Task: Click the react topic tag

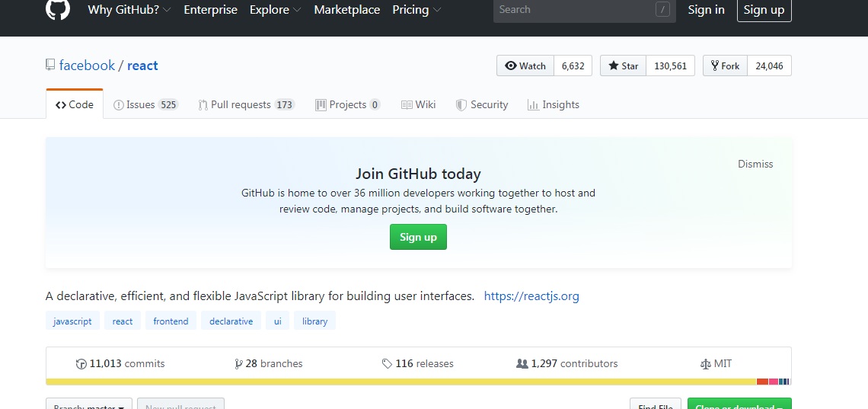Action: pyautogui.click(x=123, y=321)
